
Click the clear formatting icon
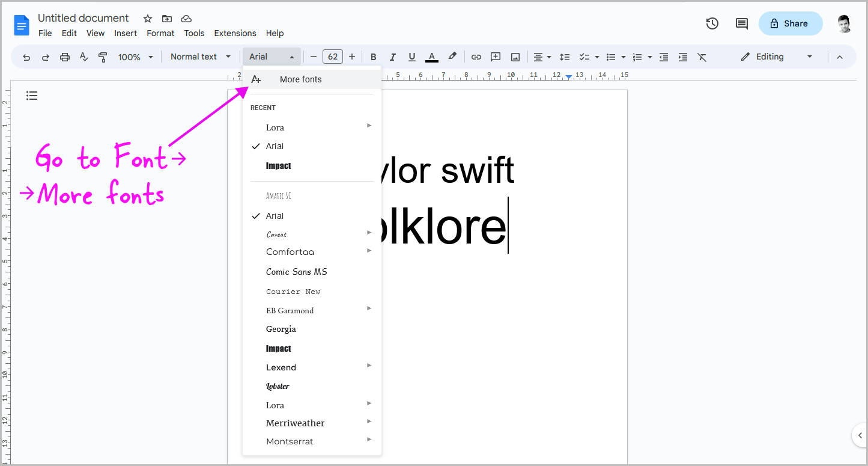point(702,57)
